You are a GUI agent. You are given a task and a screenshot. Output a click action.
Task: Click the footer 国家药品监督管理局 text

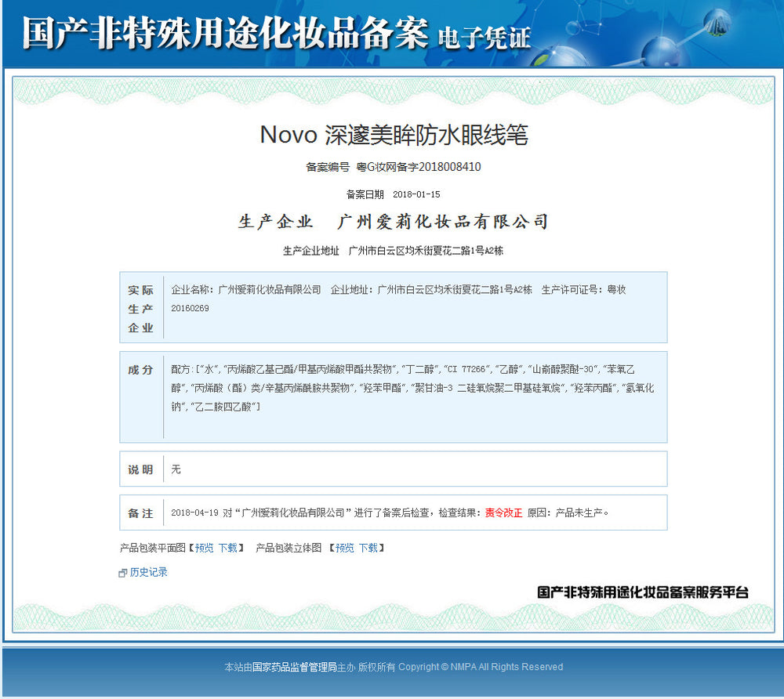(295, 667)
